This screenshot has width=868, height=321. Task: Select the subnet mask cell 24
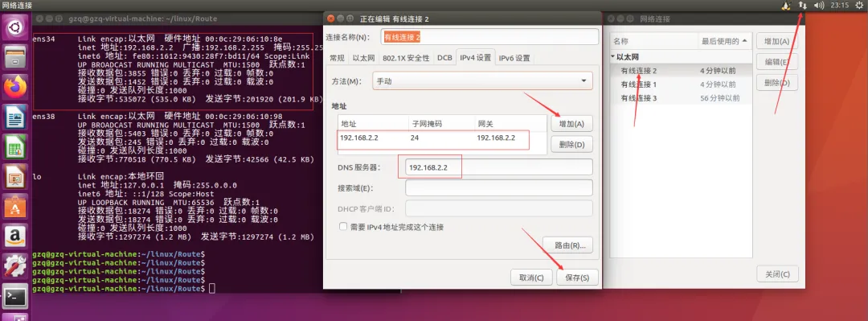click(x=415, y=138)
